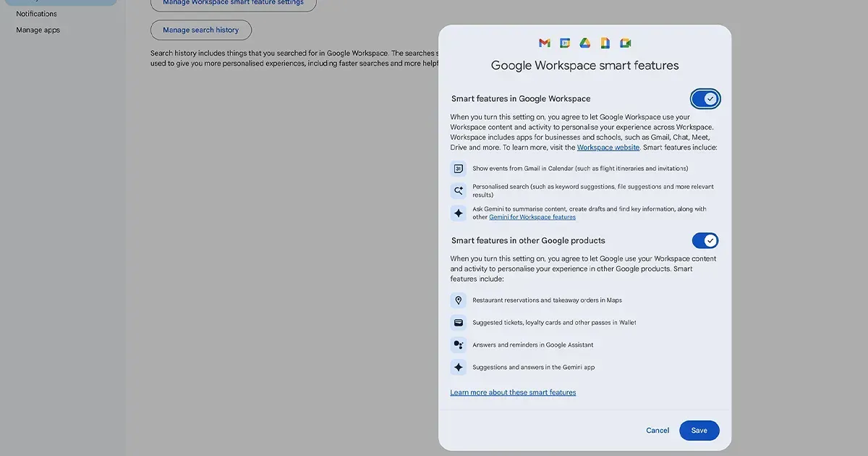The height and width of the screenshot is (456, 868).
Task: Click the Google Drive icon at the top
Action: coord(584,43)
